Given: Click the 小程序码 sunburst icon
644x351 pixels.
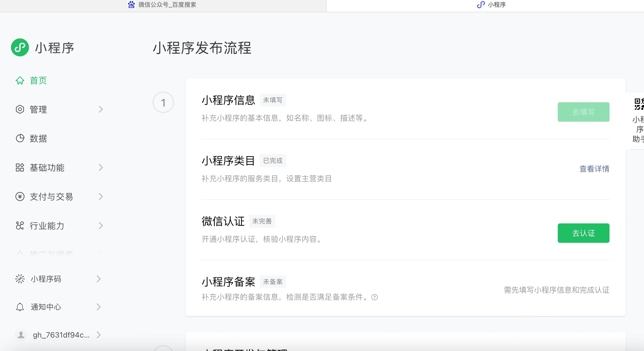Looking at the screenshot, I should tap(20, 279).
